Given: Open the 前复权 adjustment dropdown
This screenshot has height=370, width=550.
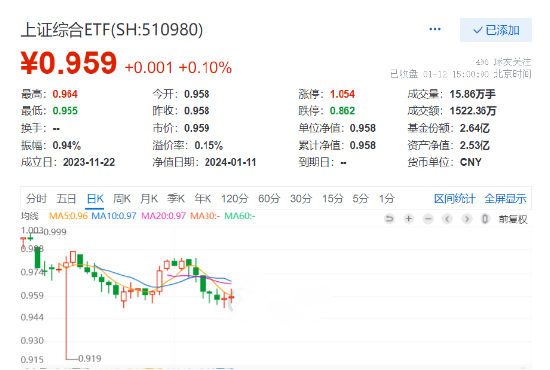Looking at the screenshot, I should pyautogui.click(x=513, y=220).
